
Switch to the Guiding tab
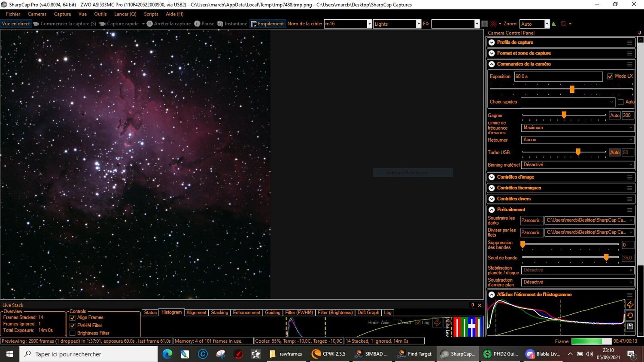coord(273,313)
